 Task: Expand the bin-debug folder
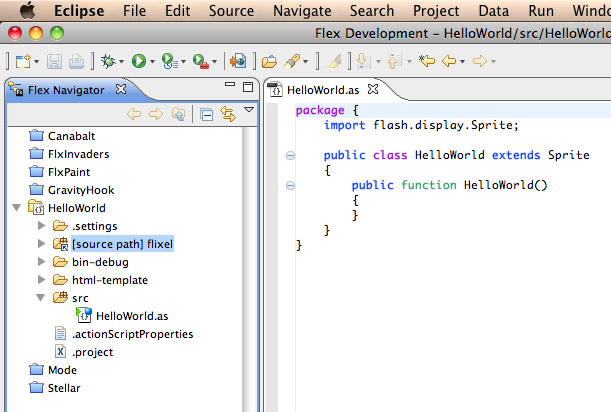coord(41,262)
